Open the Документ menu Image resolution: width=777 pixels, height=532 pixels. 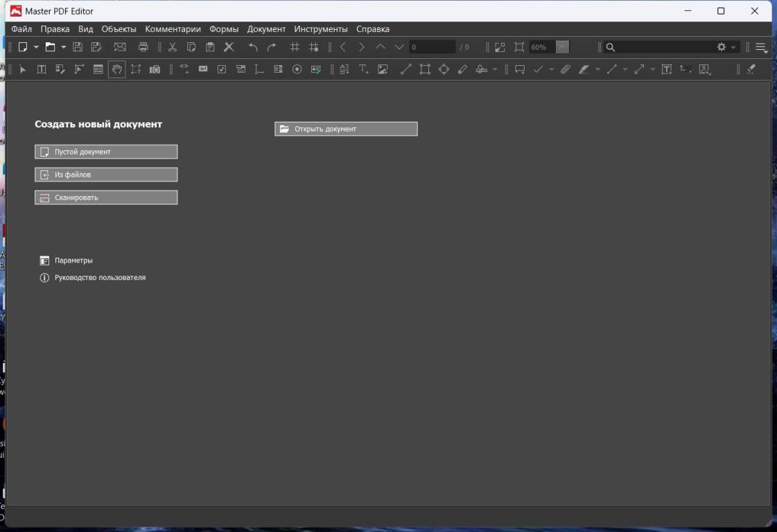tap(266, 29)
